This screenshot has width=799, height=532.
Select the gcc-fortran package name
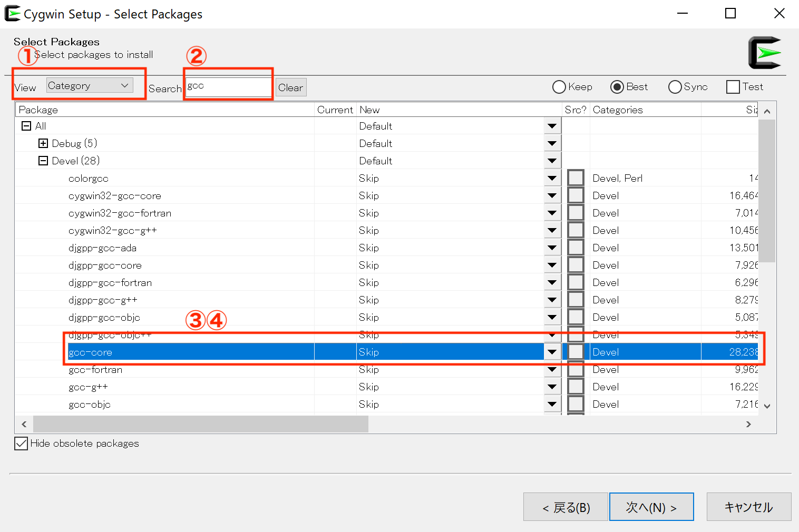(x=95, y=369)
